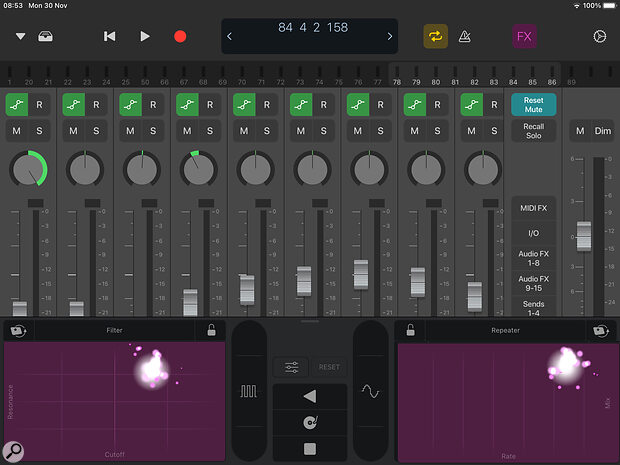Select the MIDI FX mixer view

[533, 208]
